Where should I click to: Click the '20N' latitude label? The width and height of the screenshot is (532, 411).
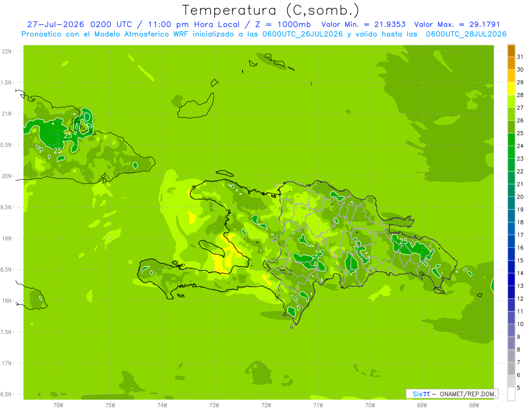tap(7, 176)
